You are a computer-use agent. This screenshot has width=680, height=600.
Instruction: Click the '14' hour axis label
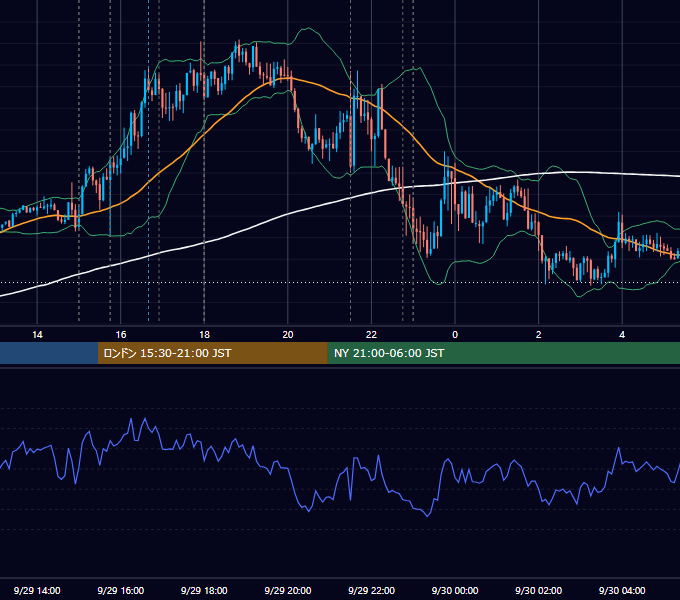pyautogui.click(x=37, y=335)
